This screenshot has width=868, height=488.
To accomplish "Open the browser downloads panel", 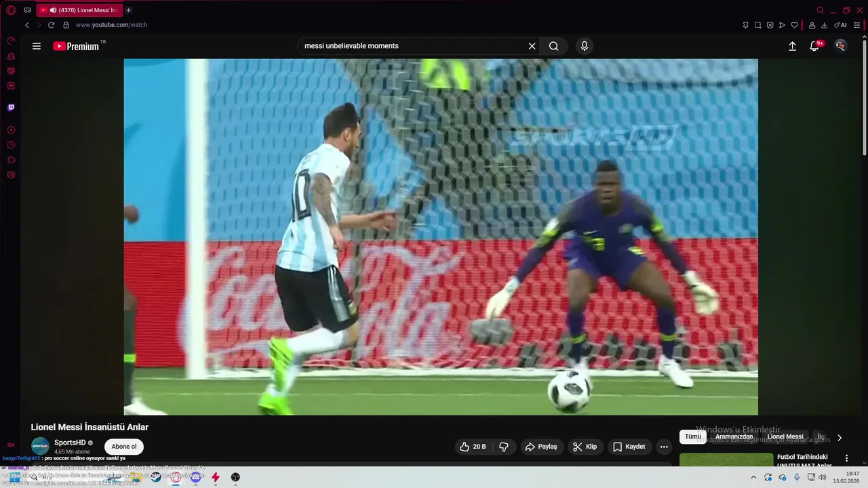I will tap(825, 25).
